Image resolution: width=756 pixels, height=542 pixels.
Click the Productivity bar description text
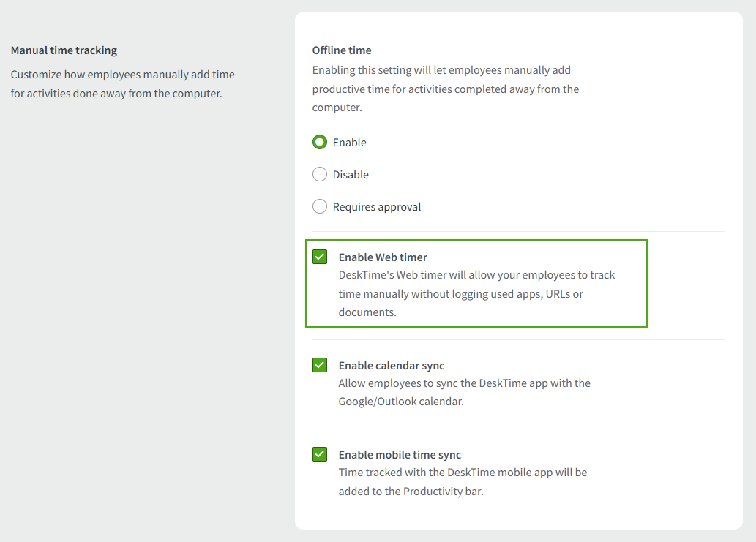[x=463, y=481]
